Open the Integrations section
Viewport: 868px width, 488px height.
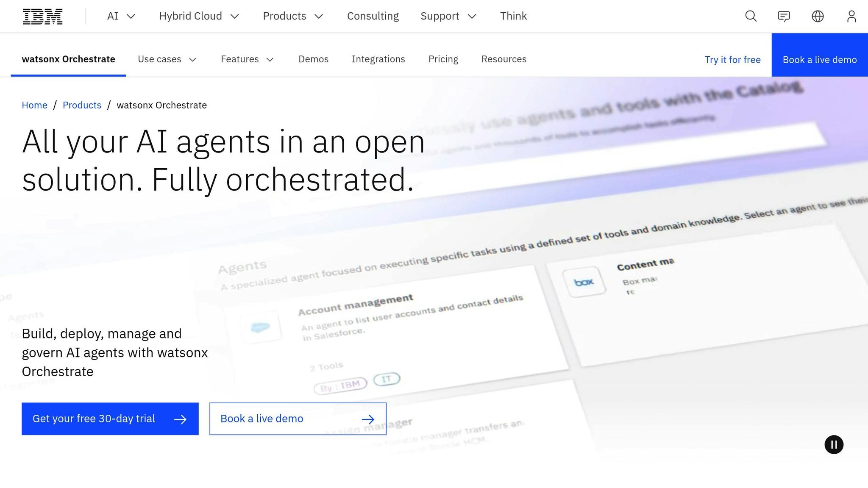point(378,59)
